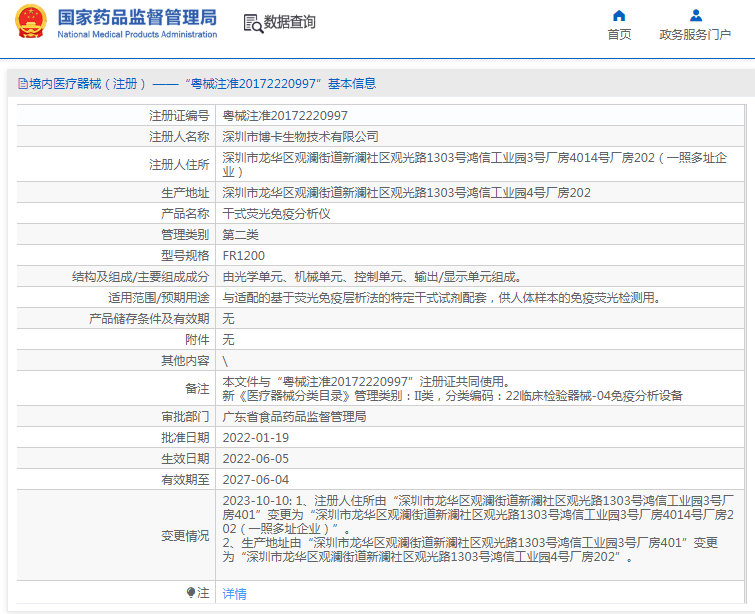Click the 变更情况 row label
This screenshot has width=755, height=614.
pyautogui.click(x=185, y=536)
